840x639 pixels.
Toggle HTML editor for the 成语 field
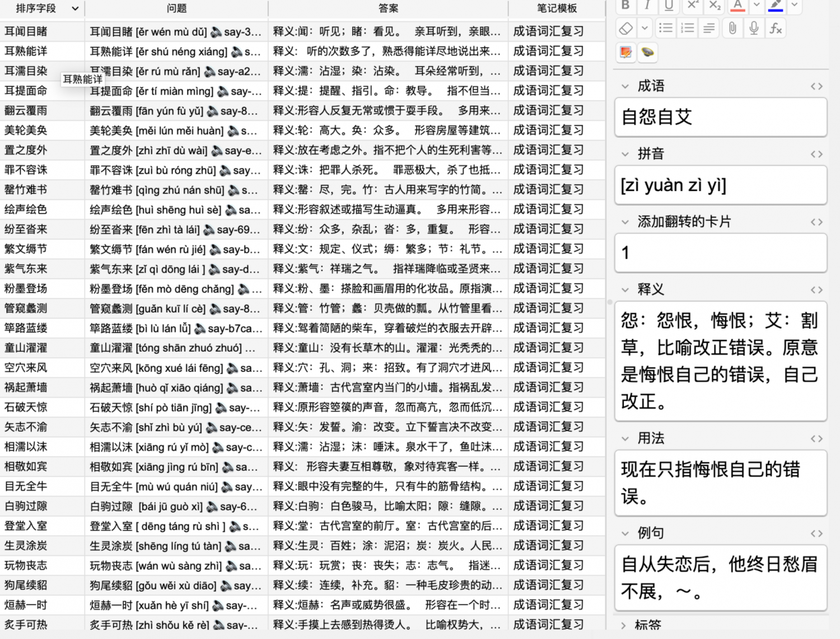coord(816,86)
